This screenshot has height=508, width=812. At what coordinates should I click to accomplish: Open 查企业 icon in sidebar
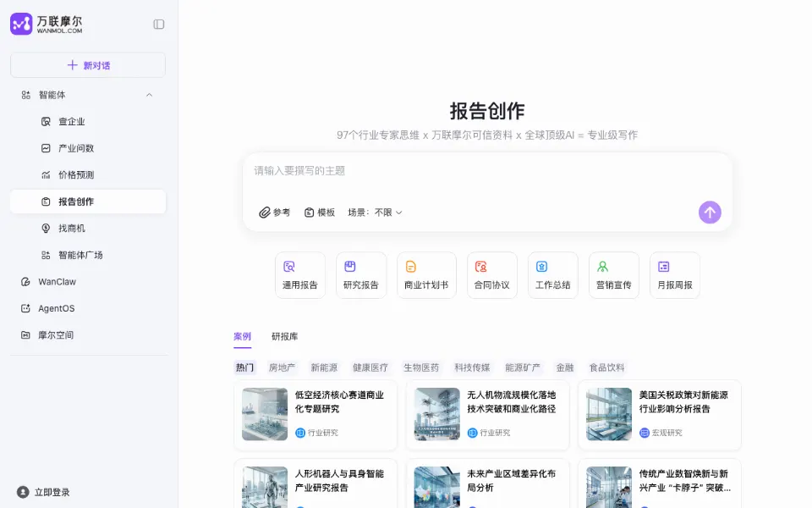click(x=46, y=122)
